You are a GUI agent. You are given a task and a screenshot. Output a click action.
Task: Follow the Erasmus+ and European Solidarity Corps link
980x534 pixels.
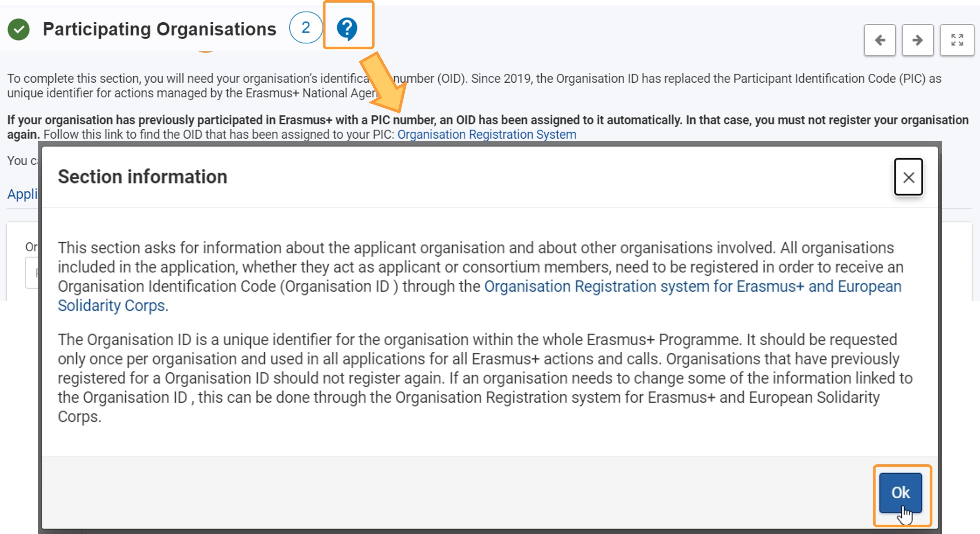tap(692, 287)
